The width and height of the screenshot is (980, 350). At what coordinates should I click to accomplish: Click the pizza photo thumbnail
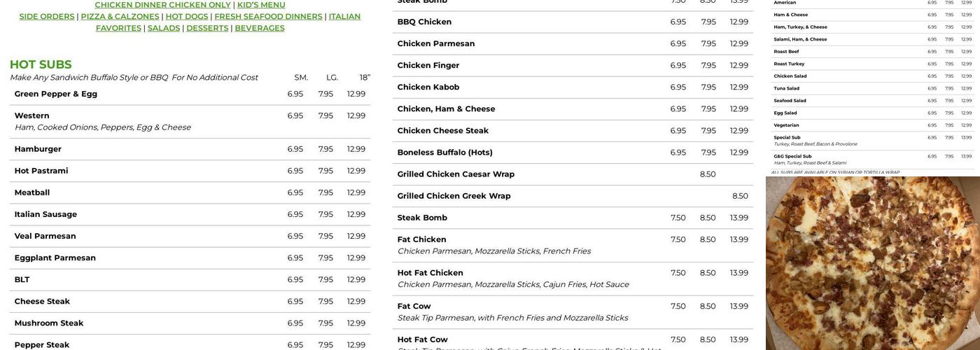click(872, 263)
